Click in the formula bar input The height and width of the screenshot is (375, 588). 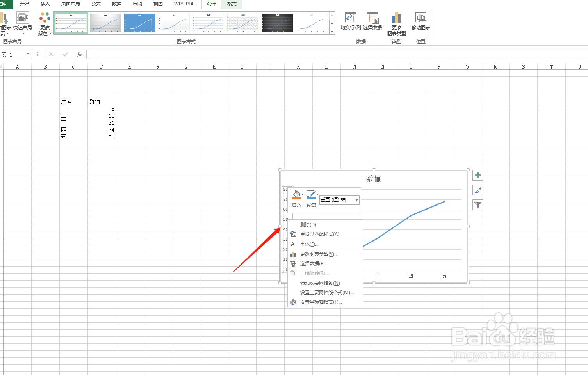pos(337,54)
